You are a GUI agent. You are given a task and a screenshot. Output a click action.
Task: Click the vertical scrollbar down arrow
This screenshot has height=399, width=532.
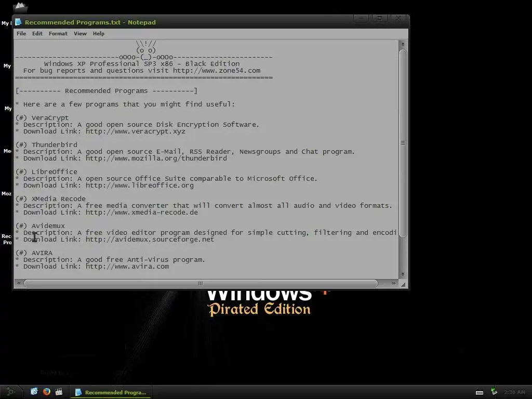click(403, 274)
